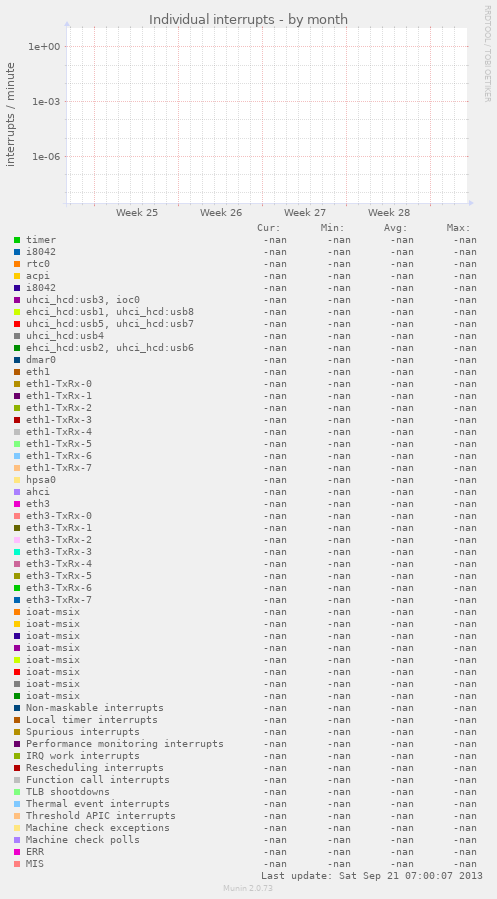497x899 pixels.
Task: Click the ahci purple legend swatch
Action: (x=17, y=492)
